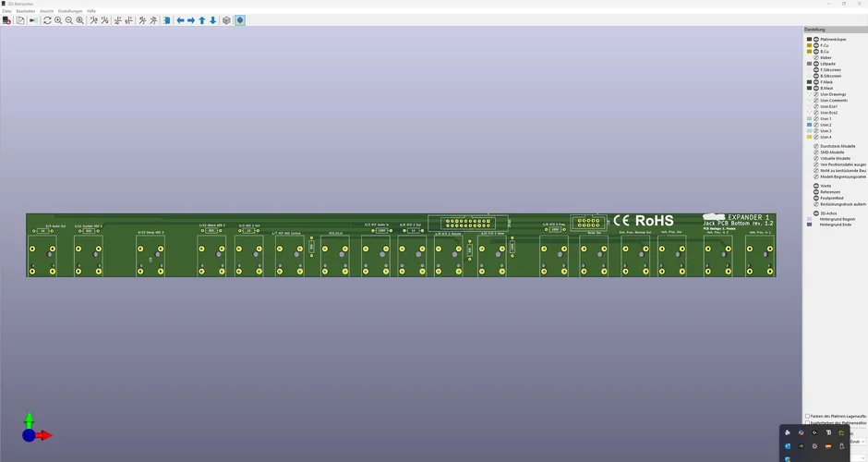Rotate the board clockwise around the Z axis

pos(142,20)
